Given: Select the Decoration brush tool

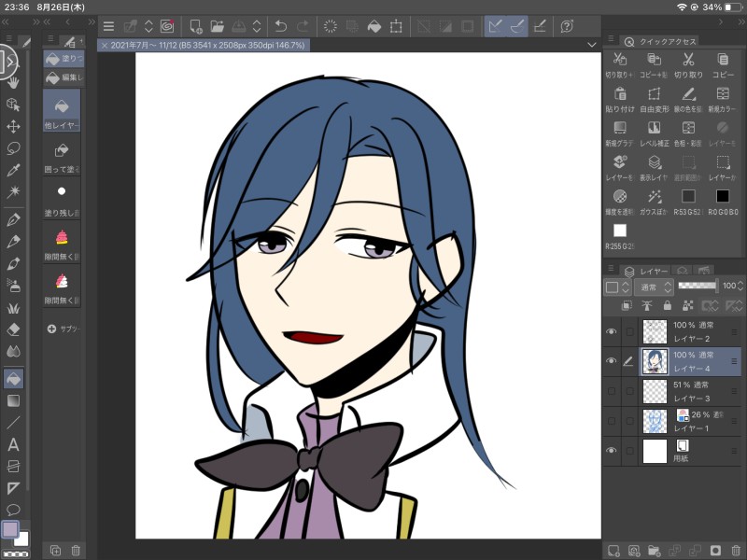Looking at the screenshot, I should coord(13,308).
